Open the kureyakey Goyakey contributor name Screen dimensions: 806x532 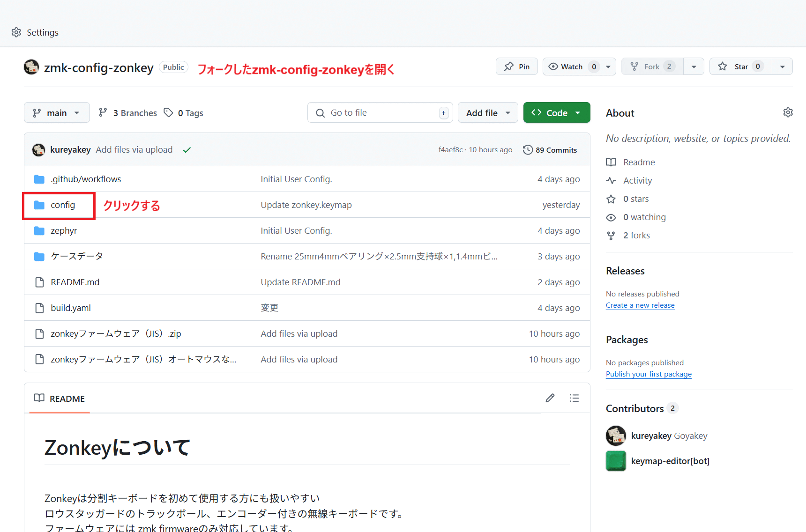click(669, 436)
